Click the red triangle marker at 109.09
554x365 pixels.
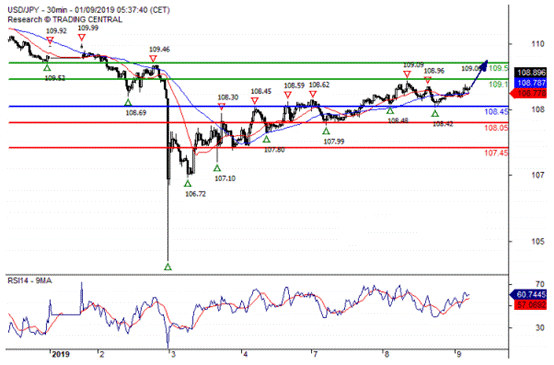click(407, 74)
